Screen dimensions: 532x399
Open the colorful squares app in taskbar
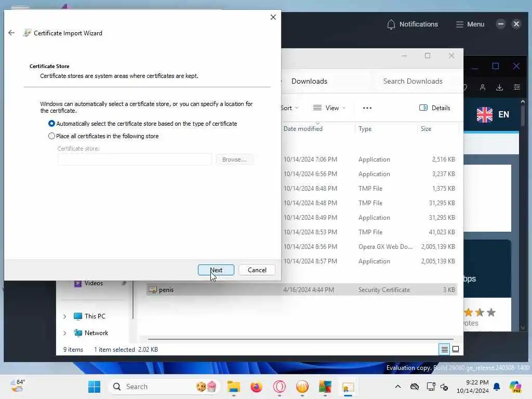tap(325, 387)
